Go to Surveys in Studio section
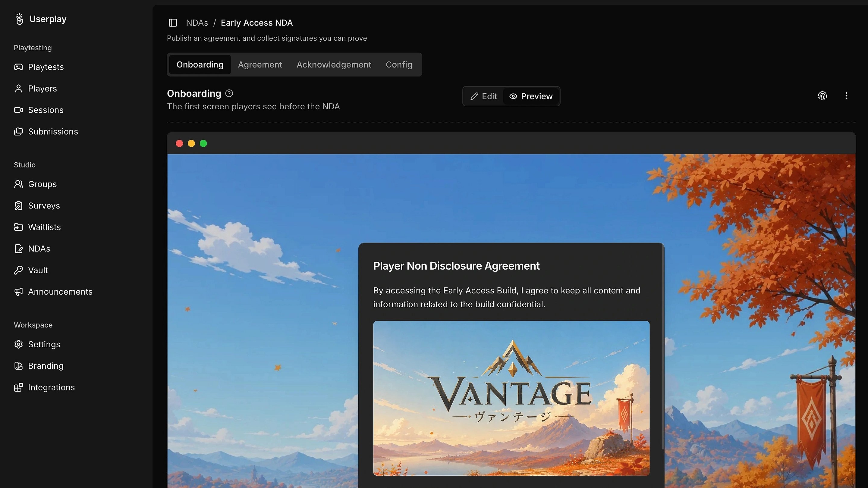Screen dimensions: 868x488 [x=44, y=205]
